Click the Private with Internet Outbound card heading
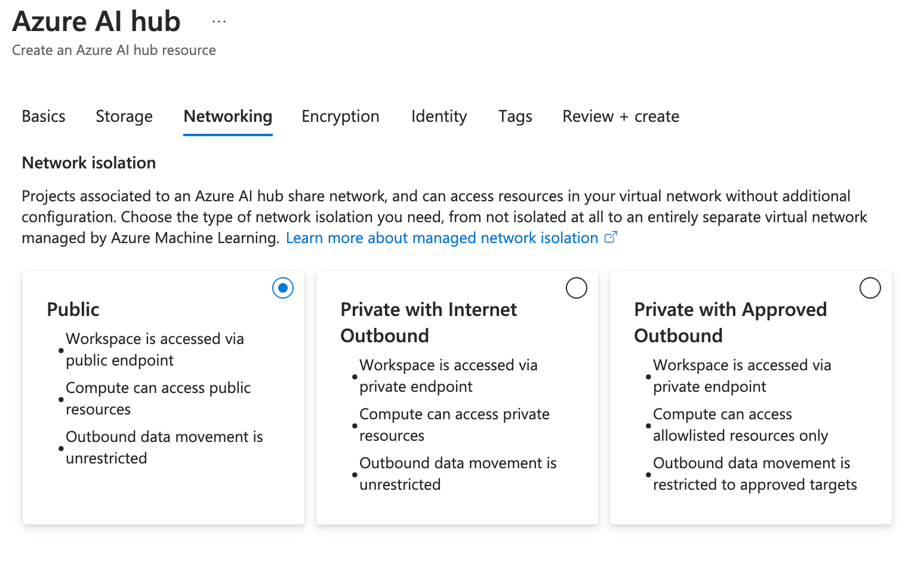Image resolution: width=924 pixels, height=571 pixels. [x=429, y=323]
